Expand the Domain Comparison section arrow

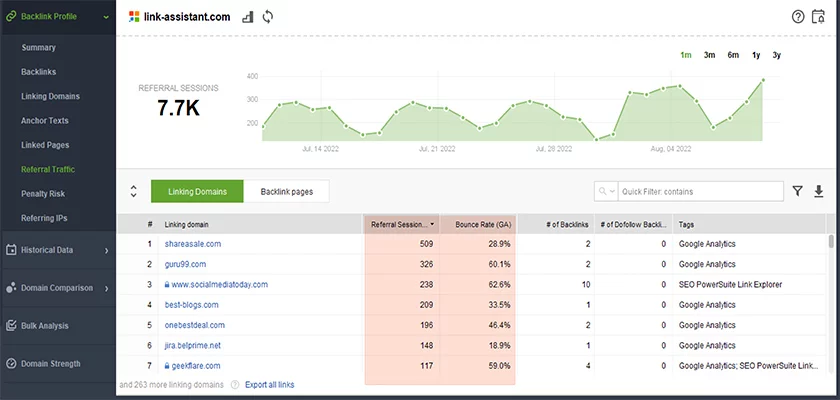106,289
